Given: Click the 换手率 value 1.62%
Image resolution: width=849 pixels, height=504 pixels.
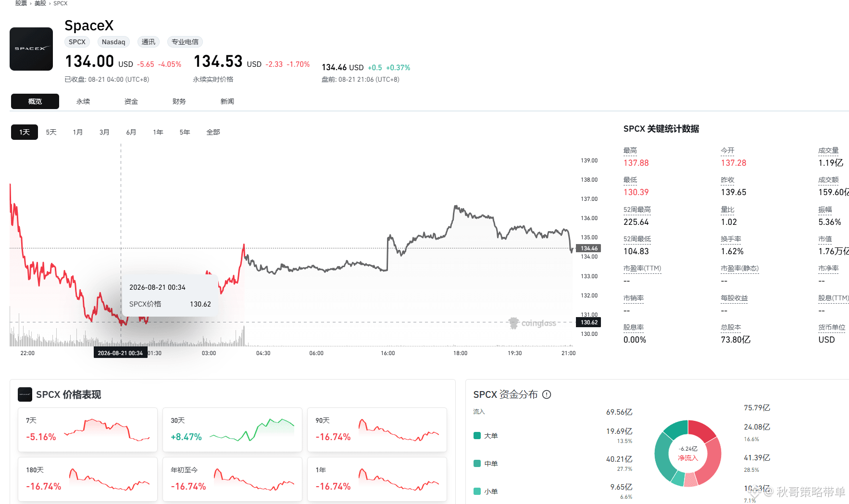Looking at the screenshot, I should point(732,251).
